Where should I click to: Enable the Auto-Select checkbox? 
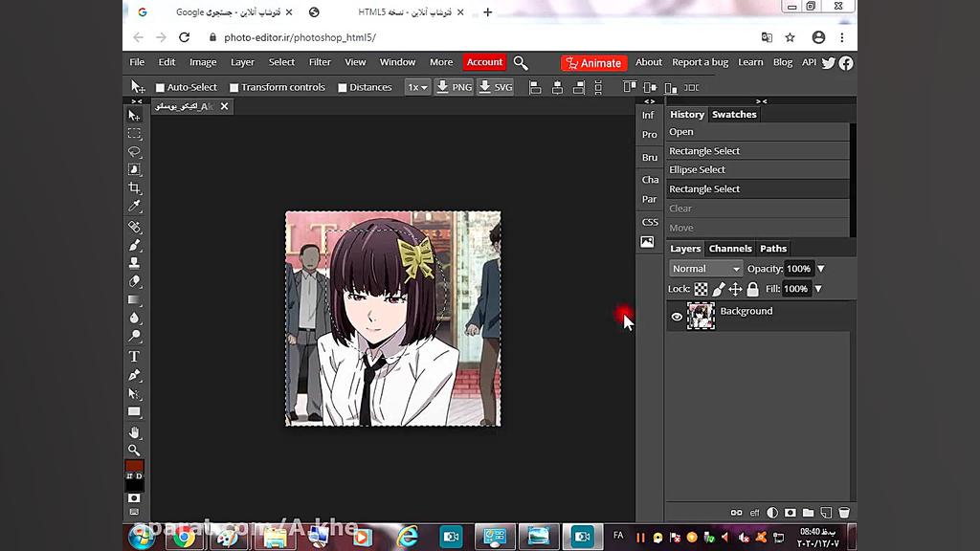coord(160,87)
